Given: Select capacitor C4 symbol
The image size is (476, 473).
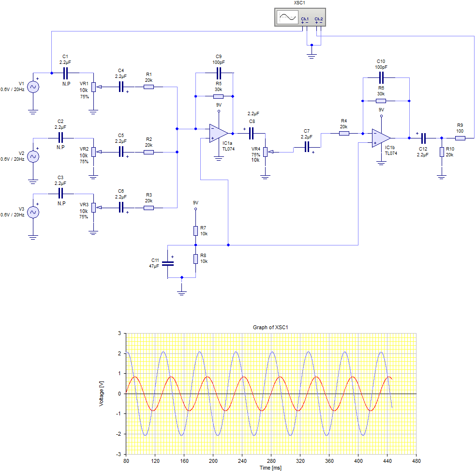Looking at the screenshot, I should (x=121, y=87).
